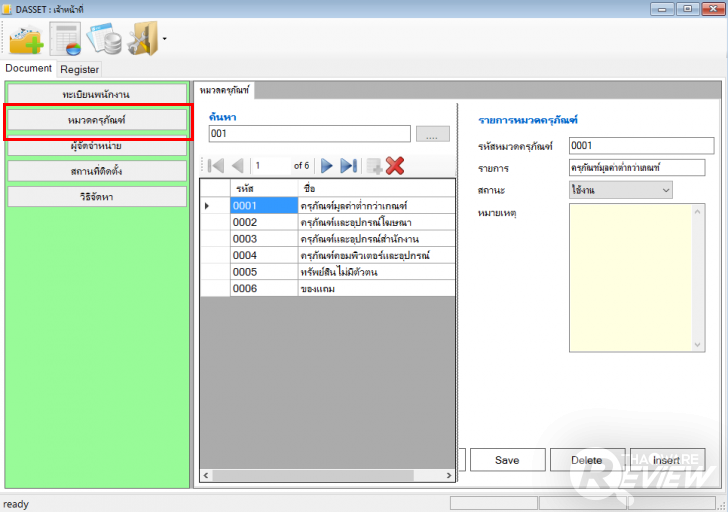Click the grid horizontal scrollbar thumb
The height and width of the screenshot is (512, 728).
(x=313, y=475)
